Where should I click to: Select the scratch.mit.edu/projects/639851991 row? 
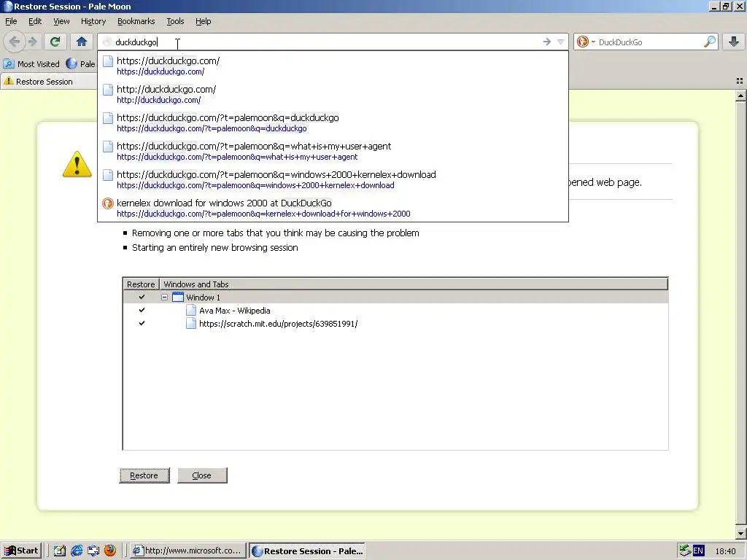395,324
